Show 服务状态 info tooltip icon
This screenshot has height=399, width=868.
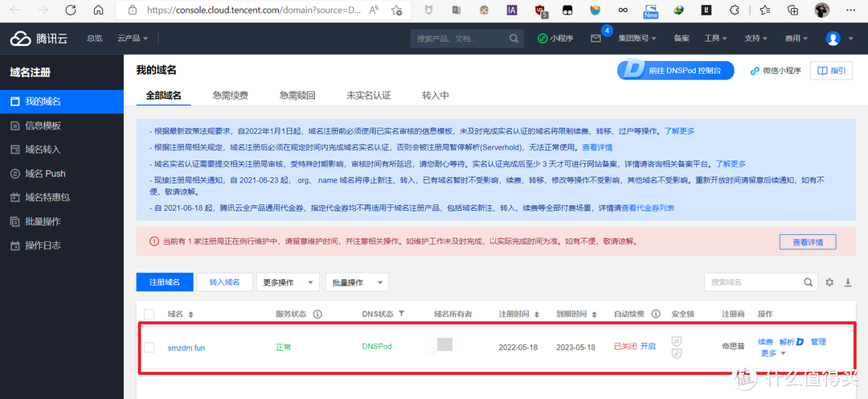pos(317,314)
